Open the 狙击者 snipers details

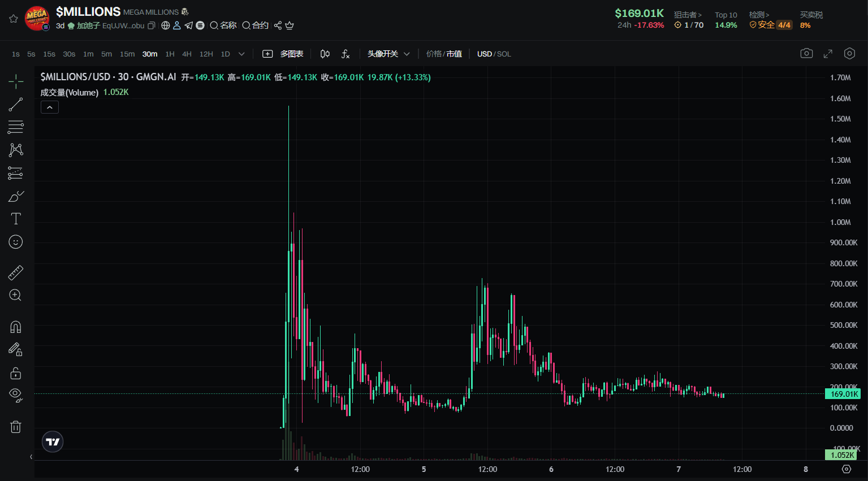pos(688,15)
